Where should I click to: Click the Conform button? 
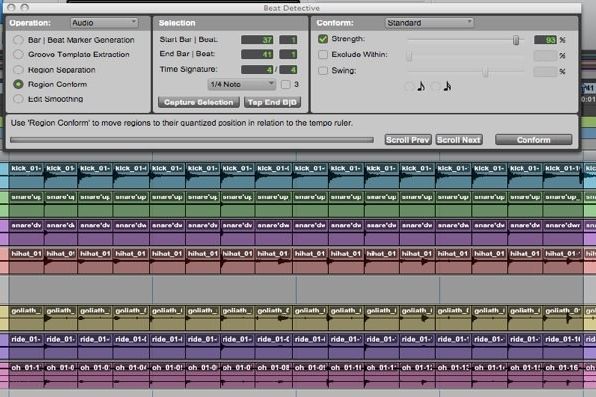[x=534, y=140]
